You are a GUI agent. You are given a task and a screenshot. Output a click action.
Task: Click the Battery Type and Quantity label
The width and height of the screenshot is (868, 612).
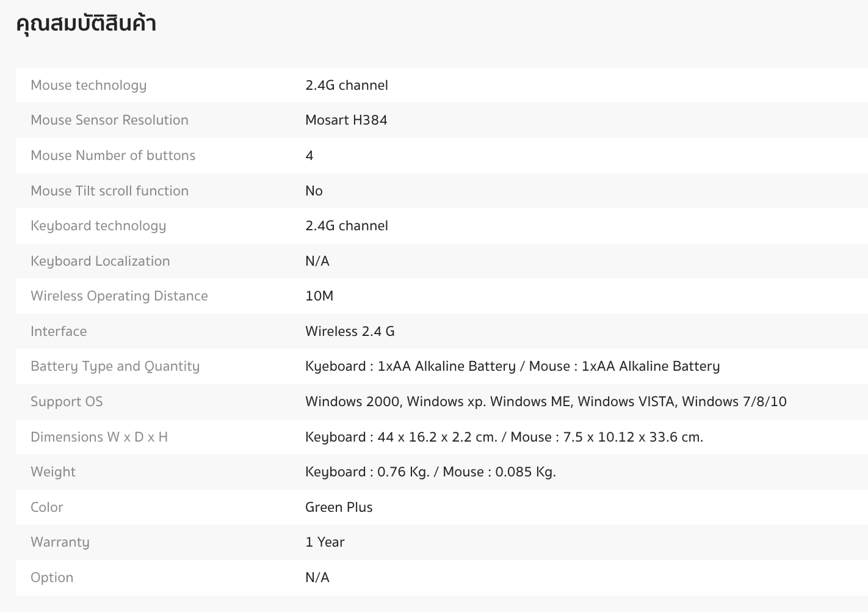[x=115, y=366]
